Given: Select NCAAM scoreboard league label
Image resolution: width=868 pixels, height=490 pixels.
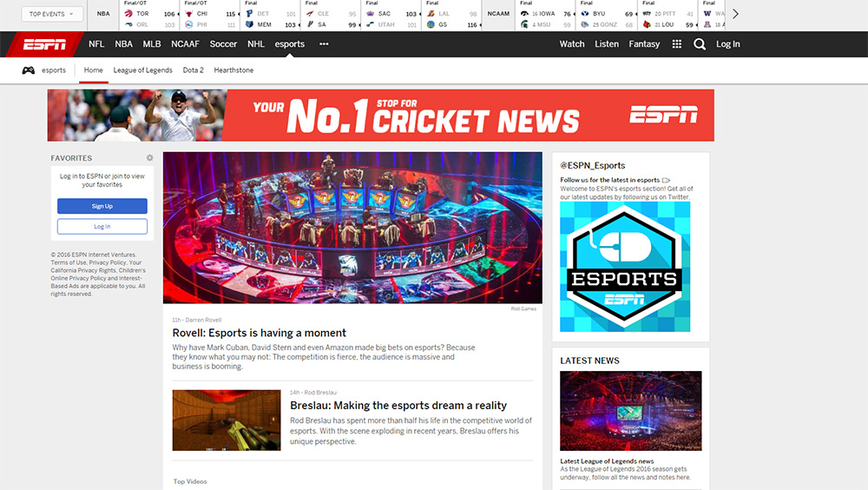Looking at the screenshot, I should (498, 14).
